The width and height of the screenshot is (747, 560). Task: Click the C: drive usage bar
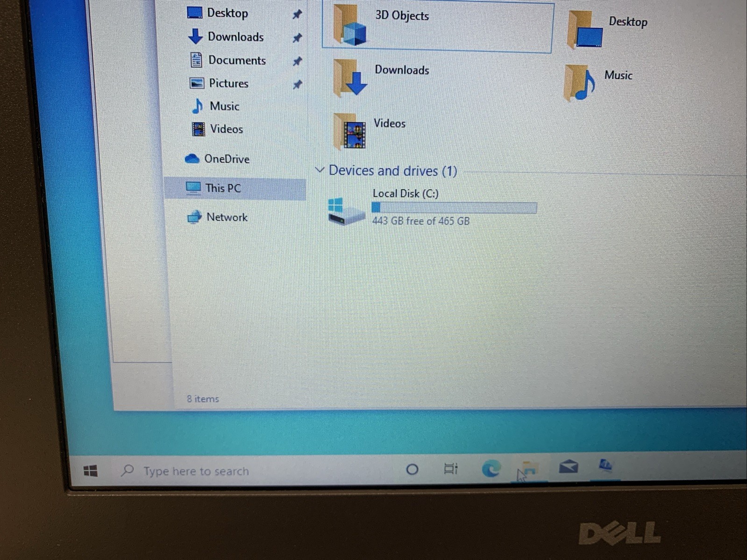454,207
